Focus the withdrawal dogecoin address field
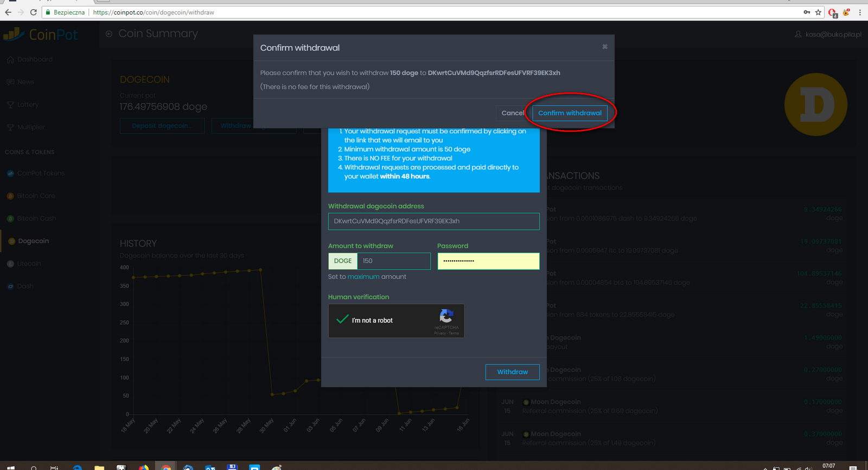Viewport: 868px width, 470px height. (x=433, y=221)
